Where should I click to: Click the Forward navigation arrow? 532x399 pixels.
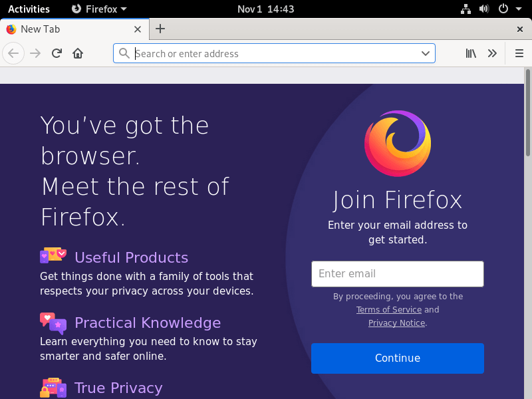tap(35, 53)
